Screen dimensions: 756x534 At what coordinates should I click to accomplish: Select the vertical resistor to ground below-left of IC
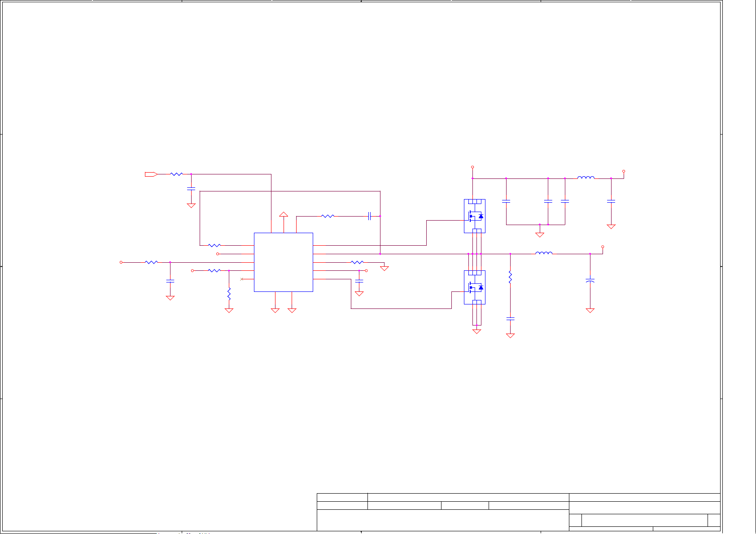coord(229,294)
